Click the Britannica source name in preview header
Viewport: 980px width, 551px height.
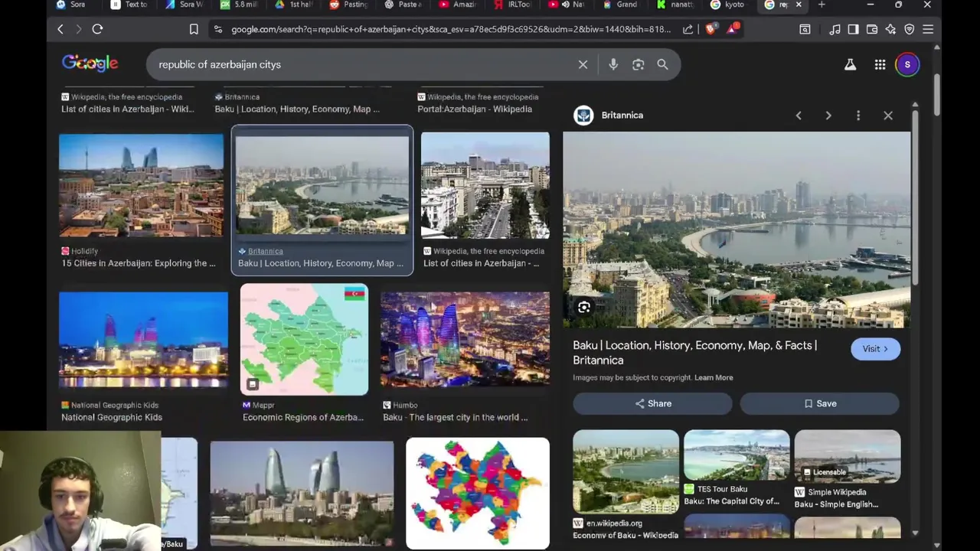click(x=622, y=116)
